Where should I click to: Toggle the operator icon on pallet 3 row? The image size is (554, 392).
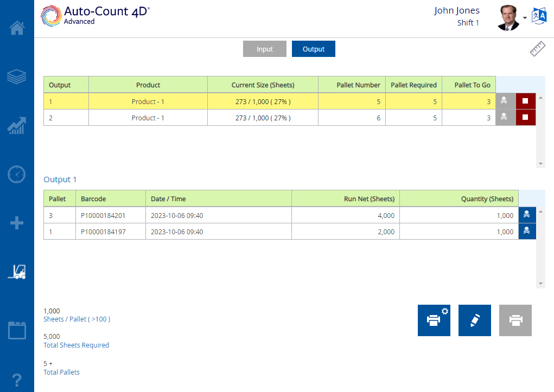(526, 215)
